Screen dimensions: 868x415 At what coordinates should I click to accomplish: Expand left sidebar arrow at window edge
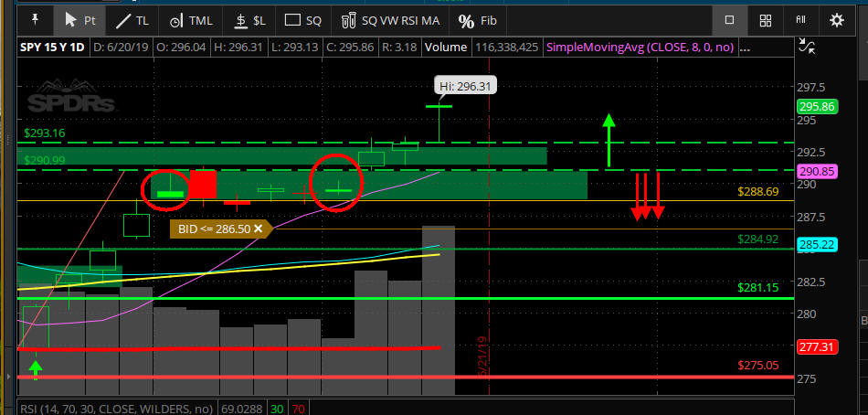click(8, 377)
